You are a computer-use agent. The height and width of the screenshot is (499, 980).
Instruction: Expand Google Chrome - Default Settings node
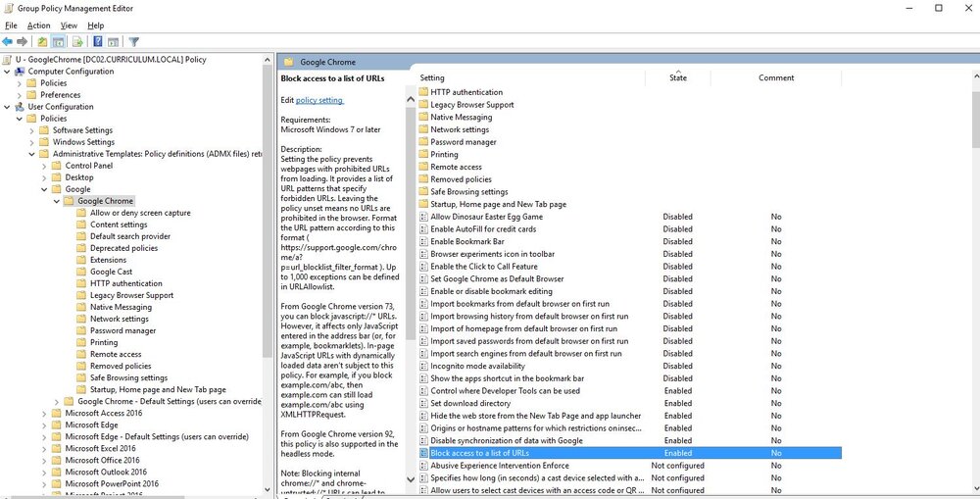click(57, 401)
